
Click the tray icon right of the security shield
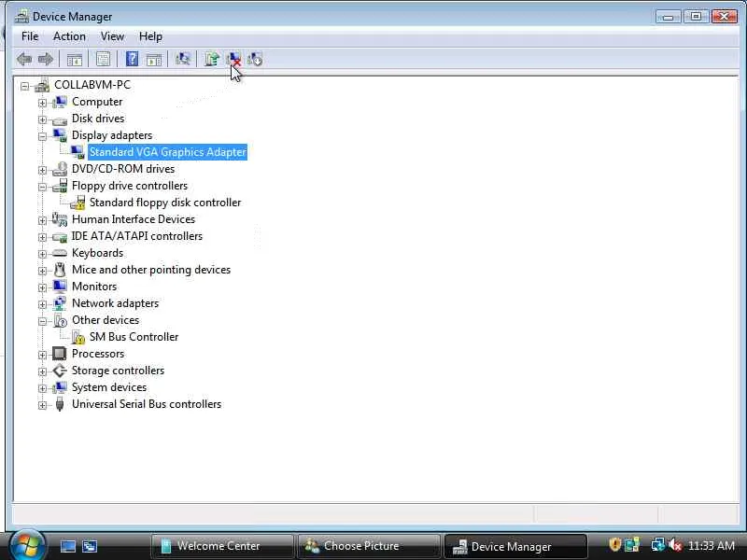click(632, 544)
